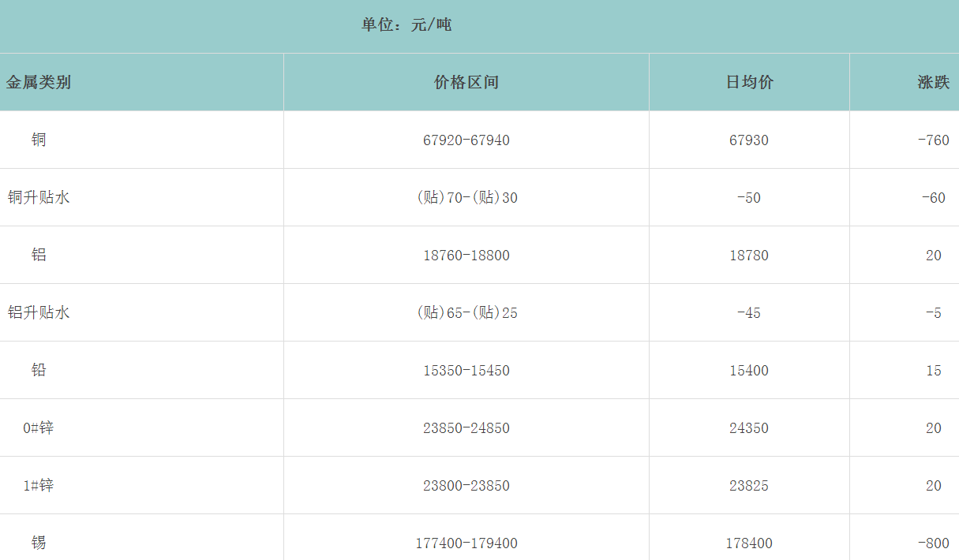The image size is (959, 560).
Task: Click the 涨跌 column header
Action: (933, 82)
